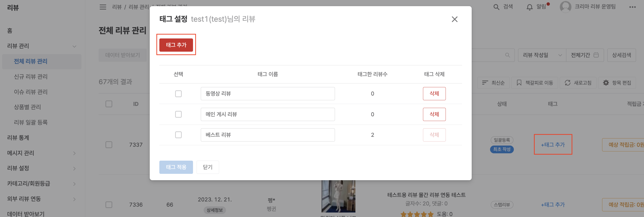Open the three-dot more options menu
This screenshot has height=217, width=644.
[x=632, y=7]
